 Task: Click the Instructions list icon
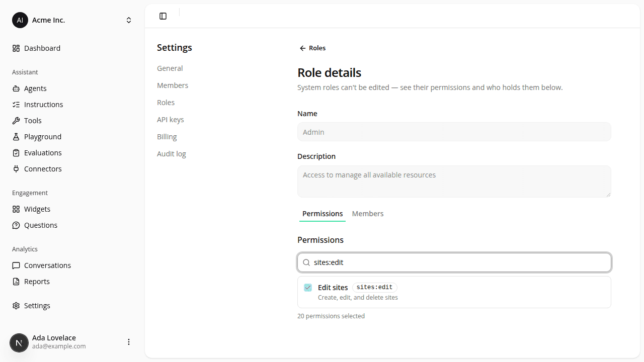(16, 105)
